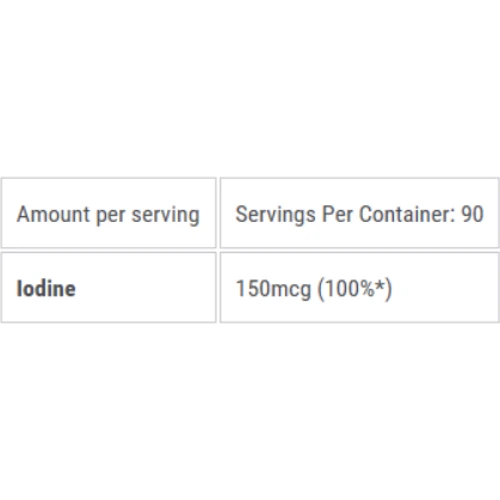
Task: Select the "Servings Per Container: 90" cell
Action: tap(360, 213)
